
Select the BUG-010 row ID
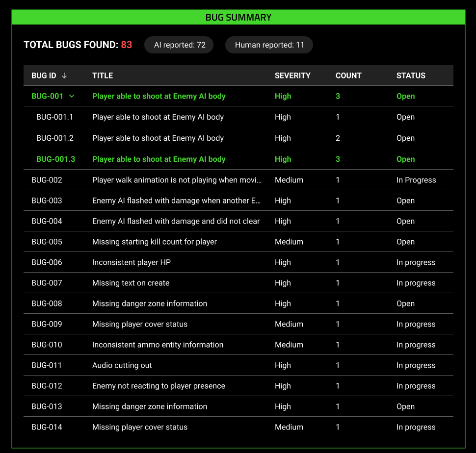coord(47,345)
